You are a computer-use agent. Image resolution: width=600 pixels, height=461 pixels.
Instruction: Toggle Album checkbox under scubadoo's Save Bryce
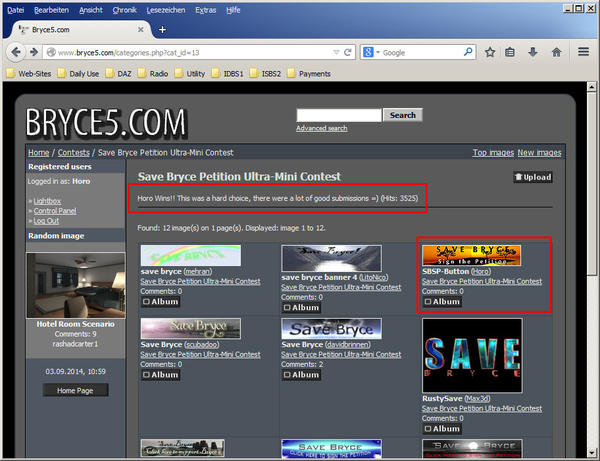146,375
